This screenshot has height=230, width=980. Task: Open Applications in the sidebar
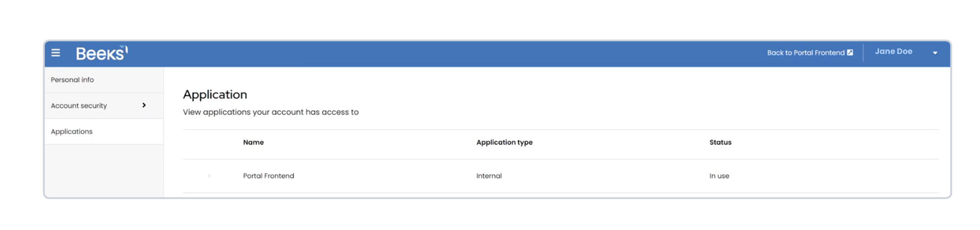(72, 132)
